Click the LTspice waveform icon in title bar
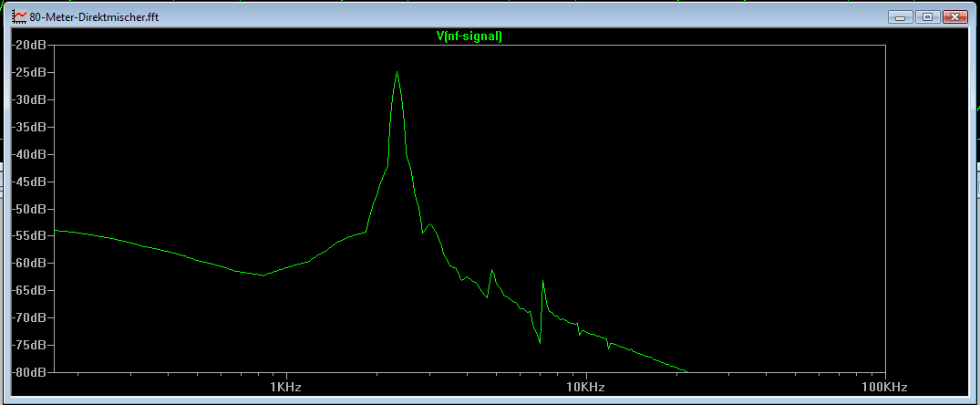This screenshot has height=405, width=980. [19, 16]
